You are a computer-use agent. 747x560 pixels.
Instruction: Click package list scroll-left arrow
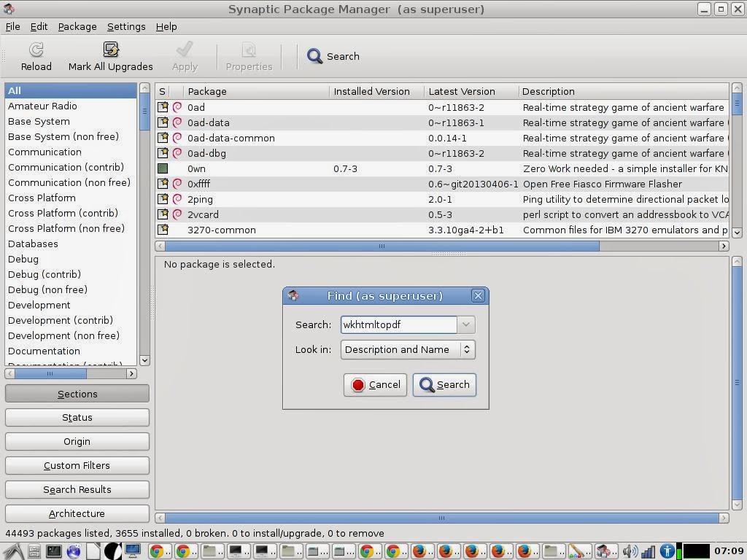160,246
